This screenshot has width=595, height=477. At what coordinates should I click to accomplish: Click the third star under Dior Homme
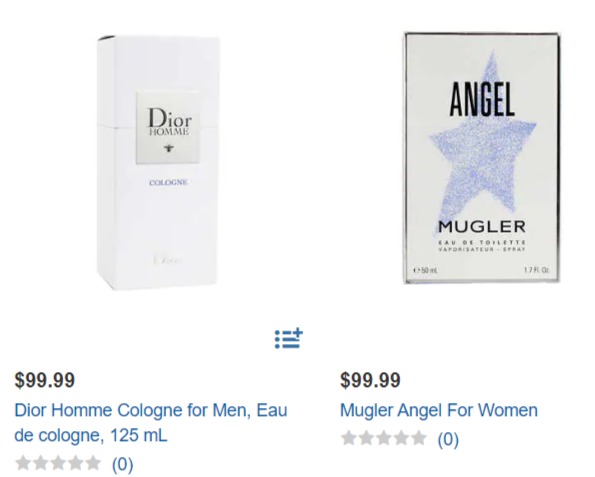(x=58, y=463)
